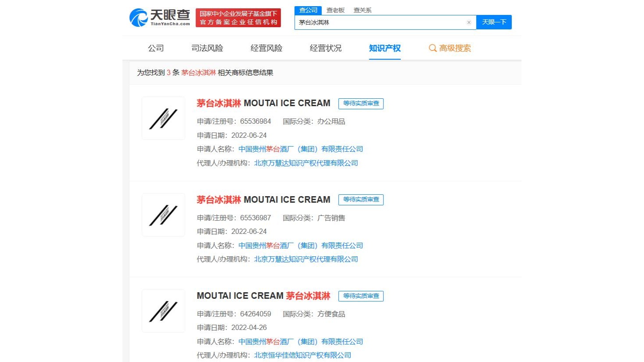Select the 查关系 search tab
This screenshot has height=362, width=644.
[x=362, y=10]
